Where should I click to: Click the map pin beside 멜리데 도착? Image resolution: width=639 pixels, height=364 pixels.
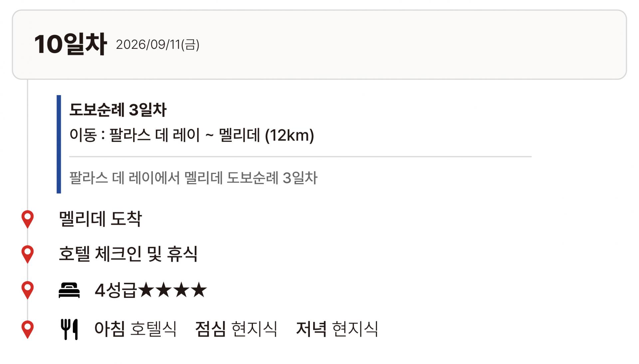click(27, 219)
